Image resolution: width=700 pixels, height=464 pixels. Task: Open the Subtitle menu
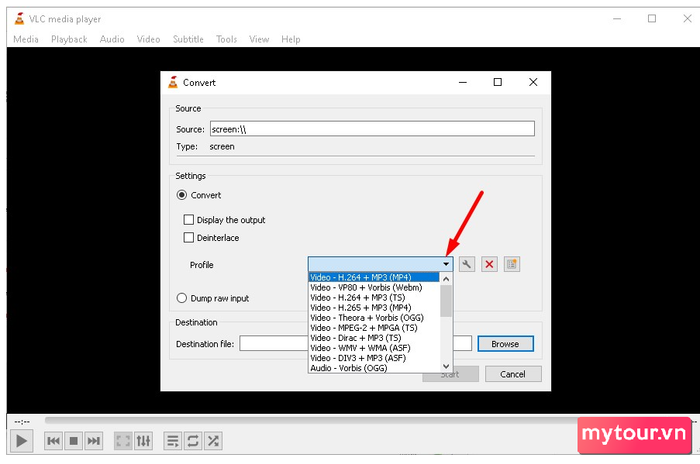187,39
